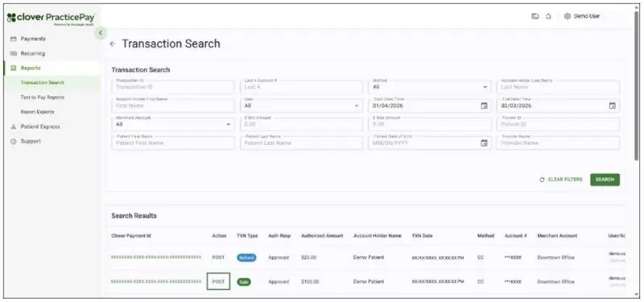Screen dimensions: 644x302
Task: Expand the Method dropdown
Action: coord(429,87)
